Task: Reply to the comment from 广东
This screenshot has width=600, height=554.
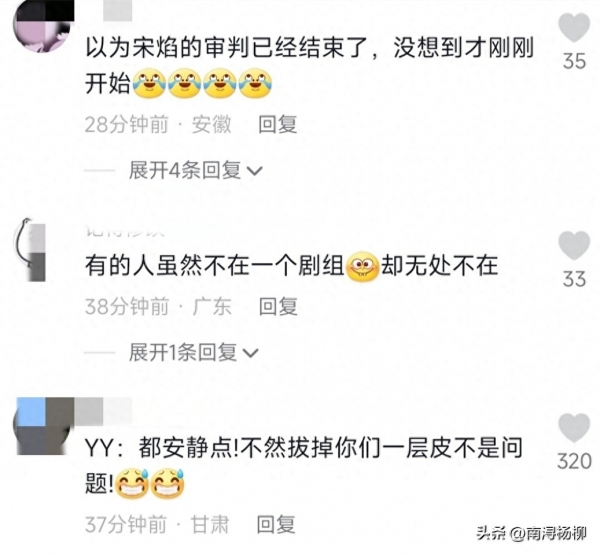Action: click(278, 306)
